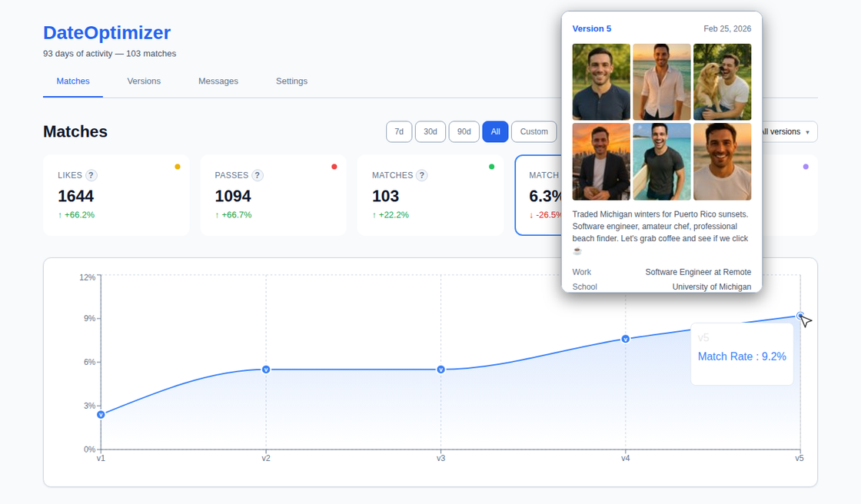
Task: Open the Messages tab
Action: click(x=218, y=81)
